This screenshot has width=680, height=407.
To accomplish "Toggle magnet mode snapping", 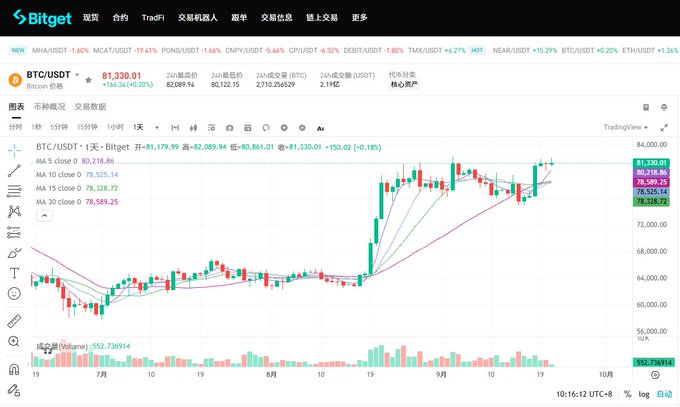I will pos(14,369).
